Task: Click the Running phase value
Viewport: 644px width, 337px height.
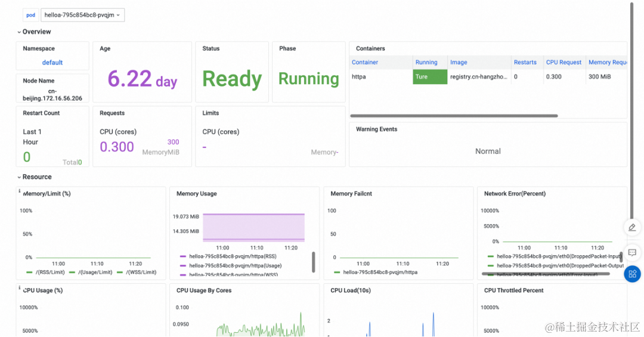Action: pos(309,79)
